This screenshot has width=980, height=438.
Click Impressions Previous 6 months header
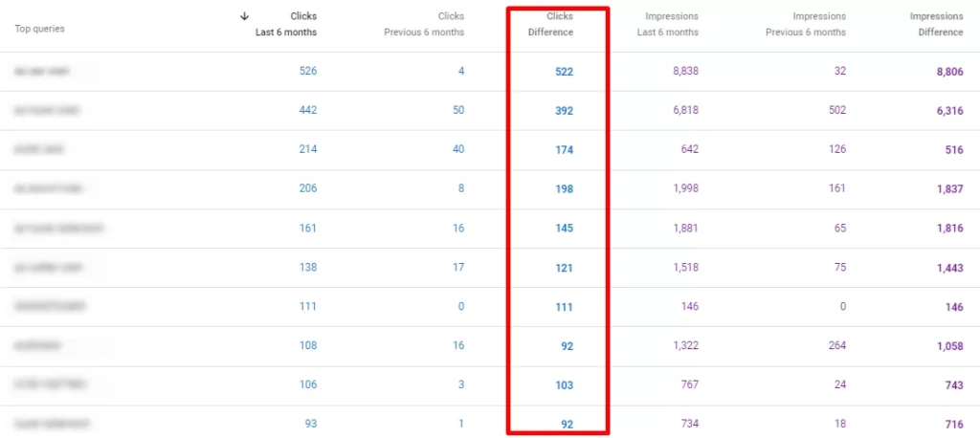point(805,24)
